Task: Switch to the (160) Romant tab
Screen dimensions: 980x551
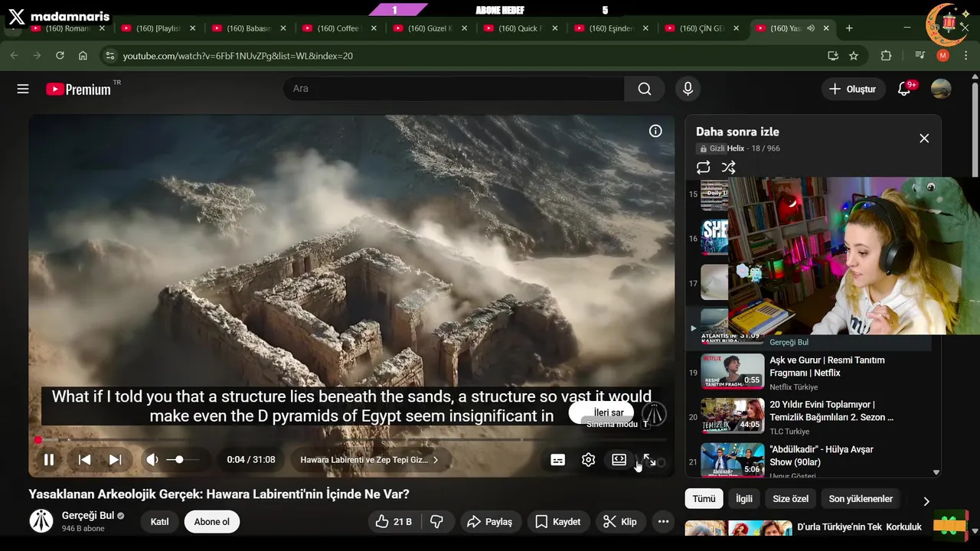Action: 67,28
